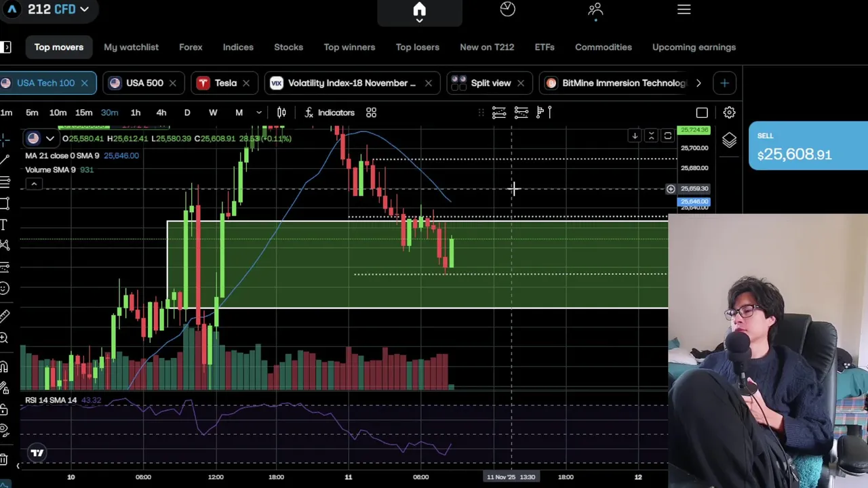Toggle the magnet snap mode
This screenshot has height=488, width=868.
coord(5,367)
